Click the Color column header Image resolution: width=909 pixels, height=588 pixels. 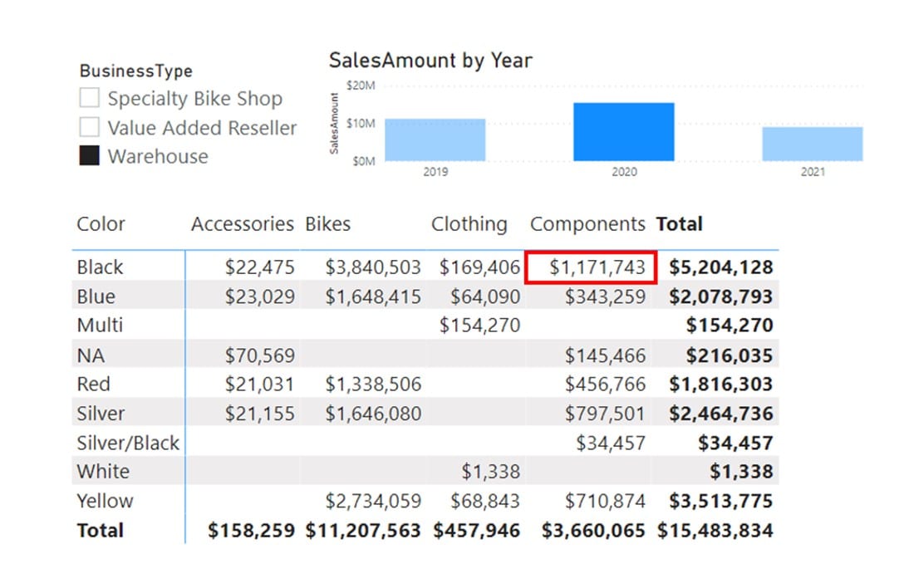click(101, 223)
